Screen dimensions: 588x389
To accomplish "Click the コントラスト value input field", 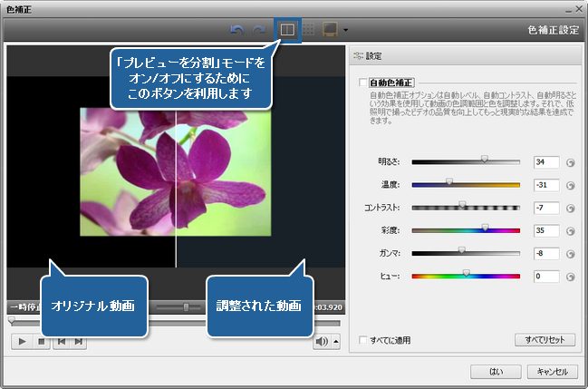I will tap(546, 208).
